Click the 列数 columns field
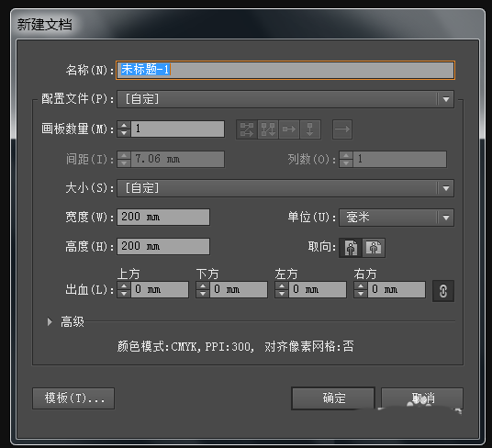Image resolution: width=492 pixels, height=448 pixels. click(x=399, y=159)
